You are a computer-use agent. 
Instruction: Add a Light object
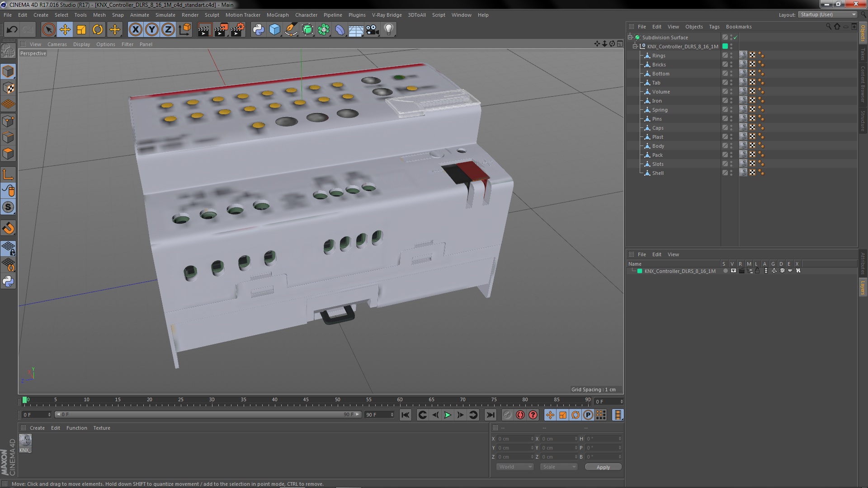389,30
